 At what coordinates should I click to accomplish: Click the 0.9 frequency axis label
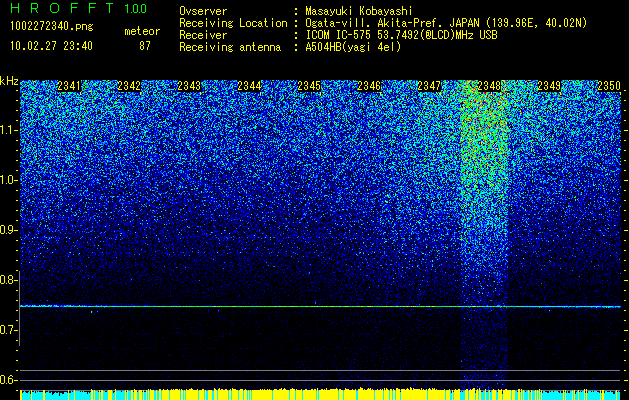(8, 230)
